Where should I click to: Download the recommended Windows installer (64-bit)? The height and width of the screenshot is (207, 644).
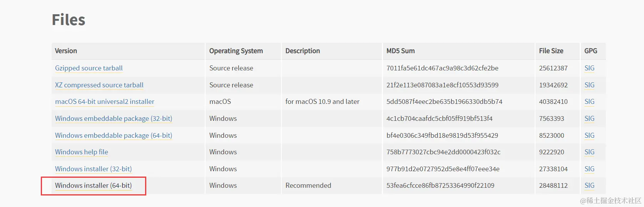(93, 185)
